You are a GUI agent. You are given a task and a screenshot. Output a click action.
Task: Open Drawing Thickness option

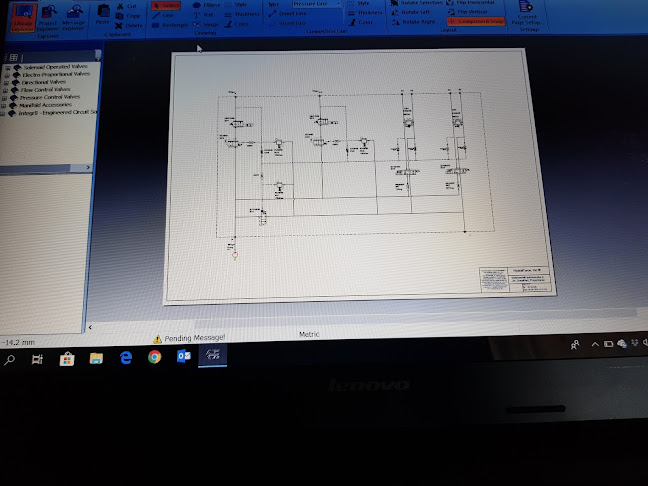(242, 14)
